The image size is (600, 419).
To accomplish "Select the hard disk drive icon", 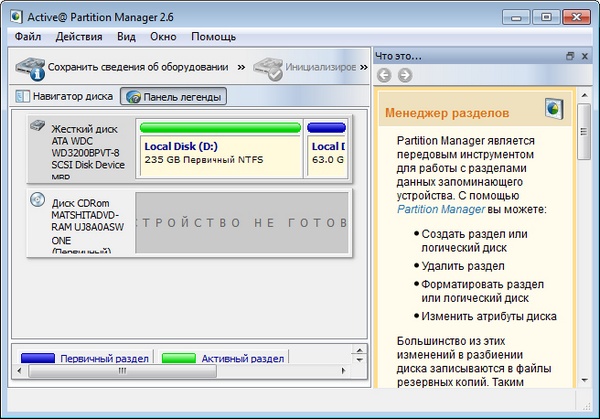I will click(38, 125).
